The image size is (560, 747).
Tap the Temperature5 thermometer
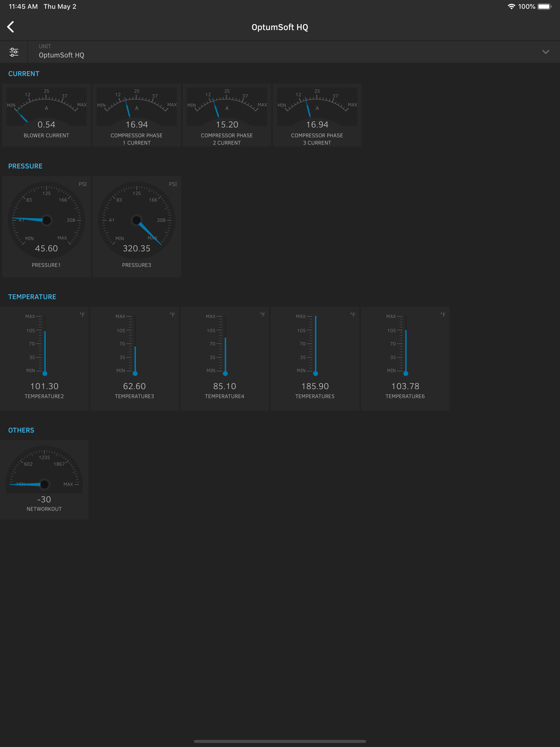pyautogui.click(x=315, y=359)
